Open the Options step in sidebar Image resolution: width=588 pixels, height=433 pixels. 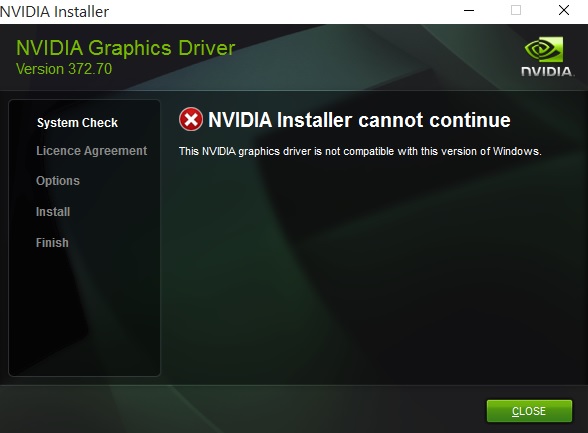coord(58,181)
